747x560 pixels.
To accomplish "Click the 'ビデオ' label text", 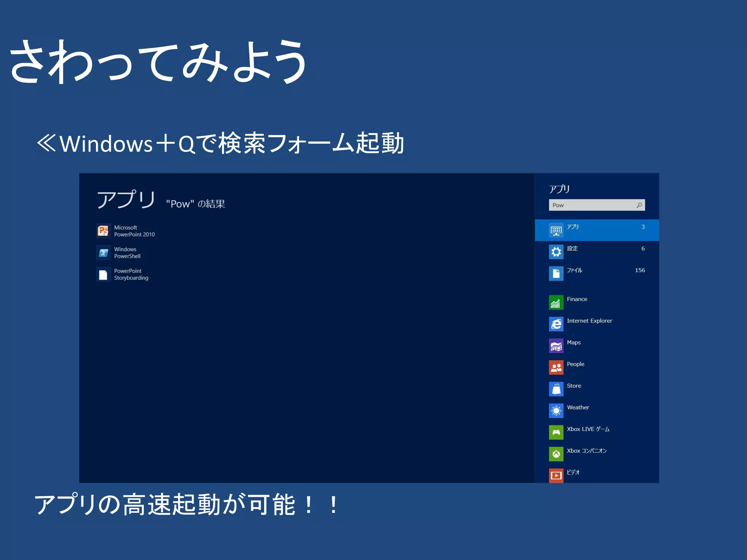I will [x=573, y=472].
